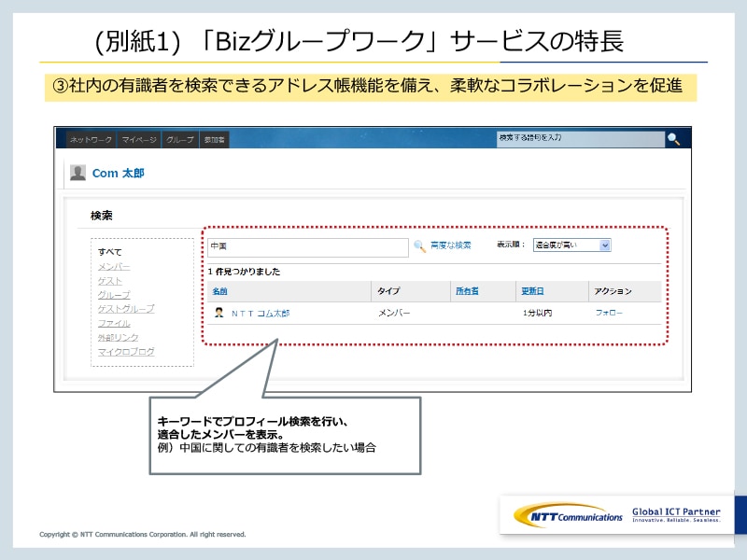Click the 検索 page heading

(x=102, y=216)
